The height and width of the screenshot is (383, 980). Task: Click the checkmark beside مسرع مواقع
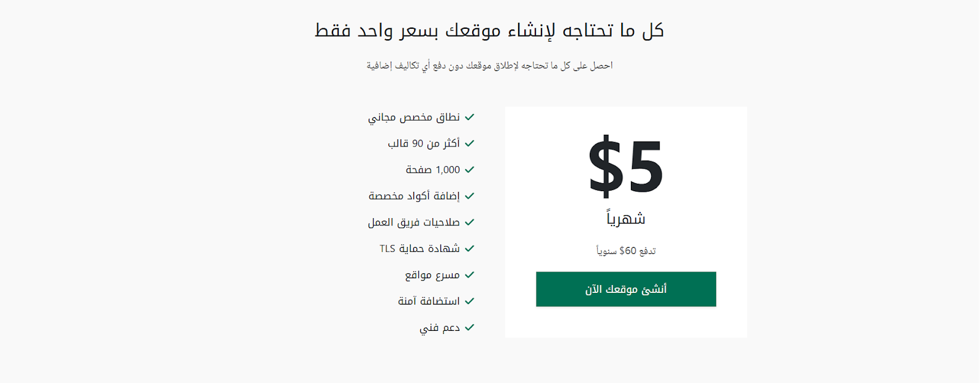pos(470,275)
